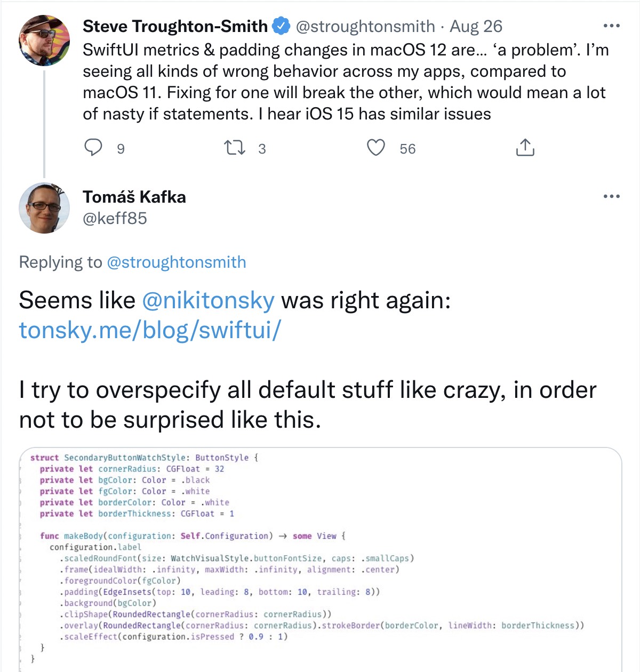Click the share icon under Steve's tweet
The width and height of the screenshot is (640, 672).
(525, 148)
